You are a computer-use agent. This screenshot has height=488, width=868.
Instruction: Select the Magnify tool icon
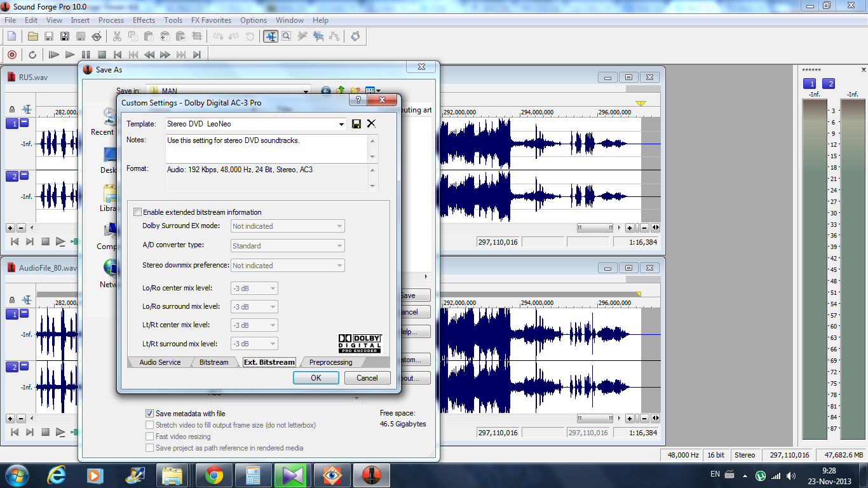(x=287, y=36)
